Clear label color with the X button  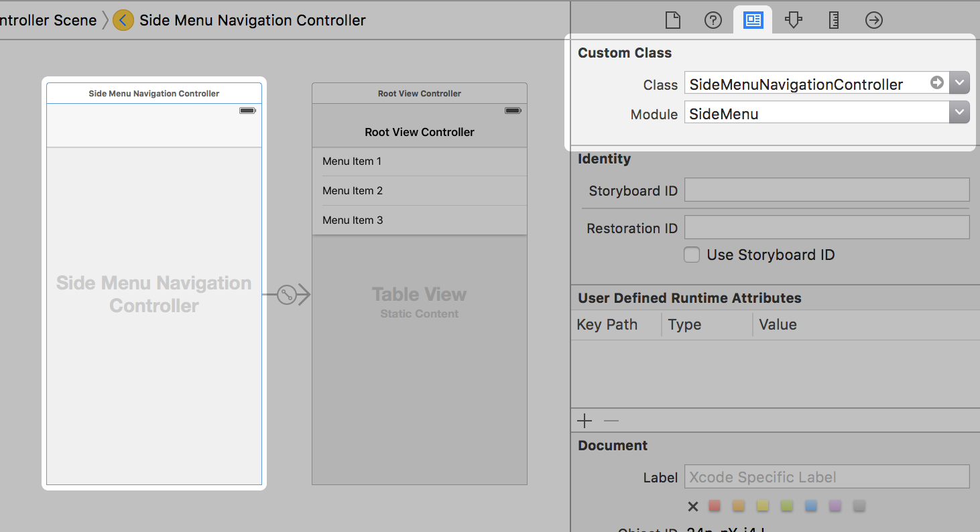point(693,507)
